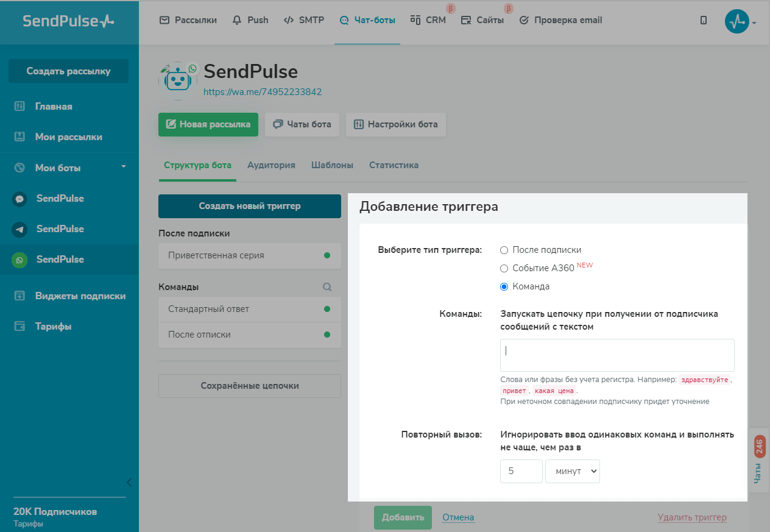This screenshot has width=770, height=532.
Task: Select the Команда radio button
Action: coord(504,286)
